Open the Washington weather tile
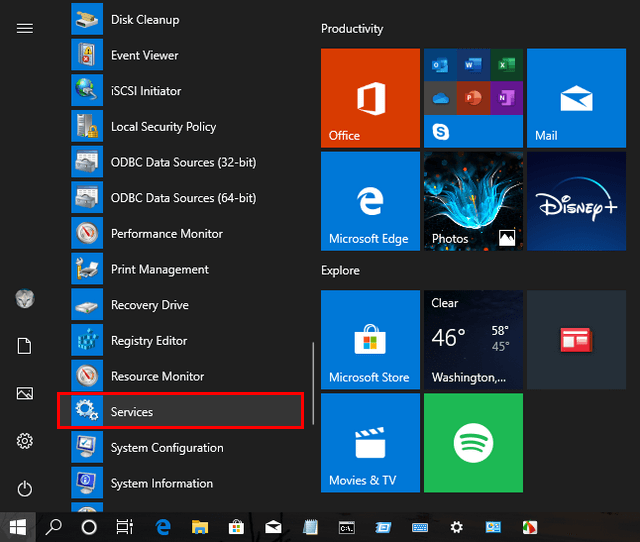This screenshot has height=542, width=640. point(473,340)
